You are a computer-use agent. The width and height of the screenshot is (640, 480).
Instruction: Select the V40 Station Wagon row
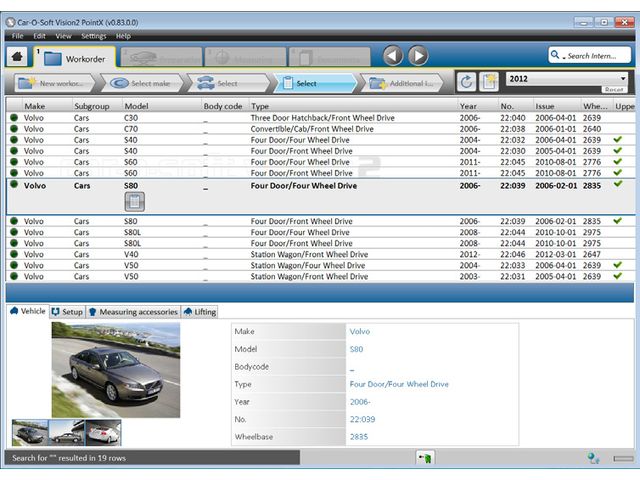[x=320, y=254]
